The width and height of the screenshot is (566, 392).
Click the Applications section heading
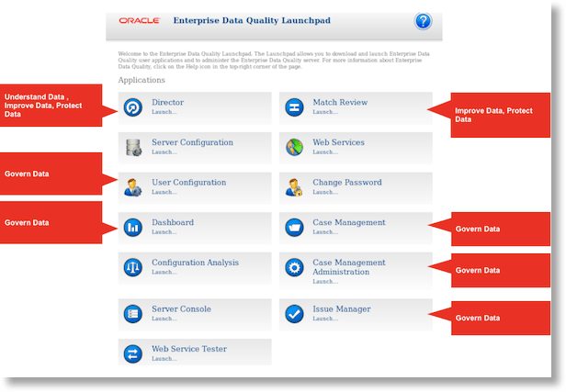coord(141,80)
